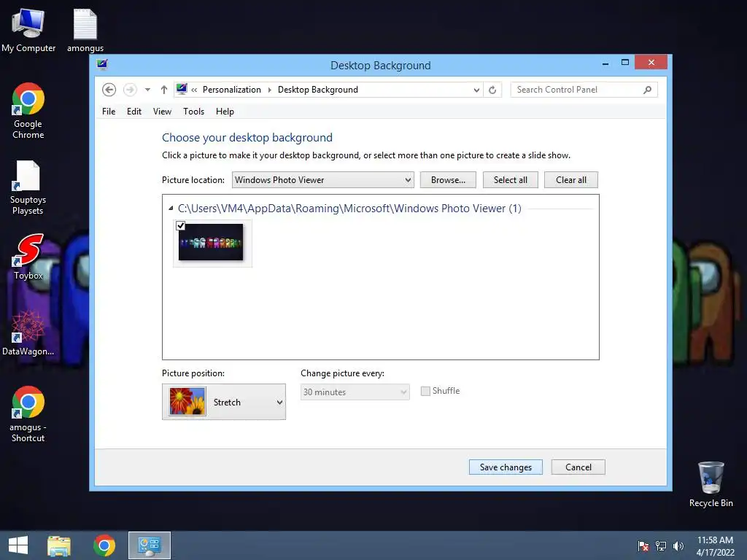Click the double chevron before Personalization
Screen dimensions: 747x560
click(194, 90)
